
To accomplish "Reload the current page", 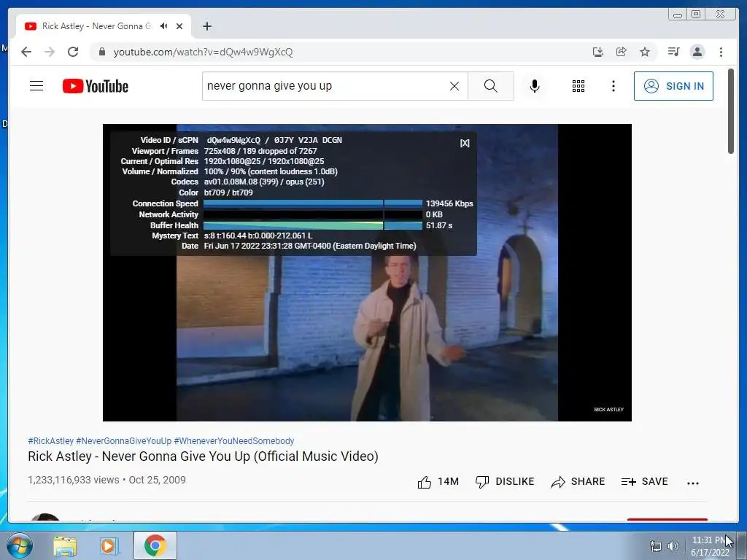I will pyautogui.click(x=73, y=52).
